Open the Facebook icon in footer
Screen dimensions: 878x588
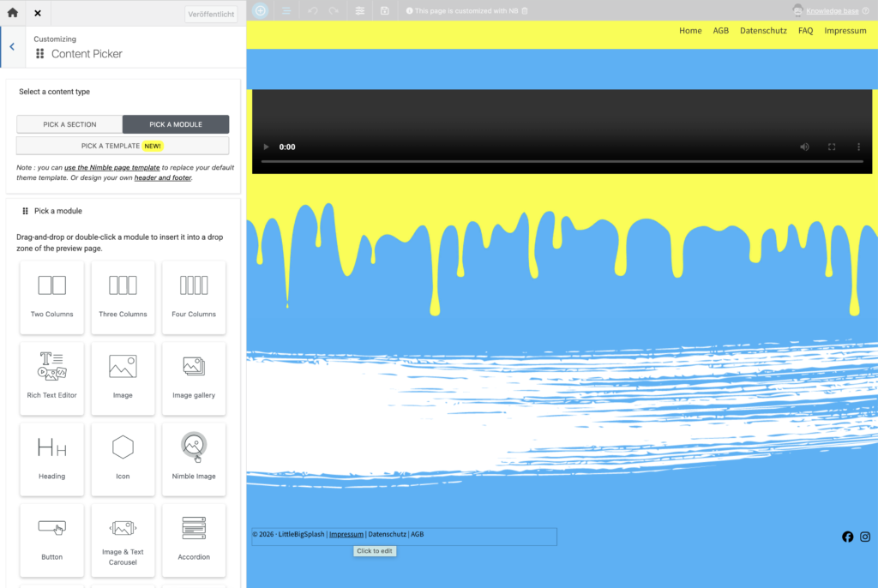[848, 537]
